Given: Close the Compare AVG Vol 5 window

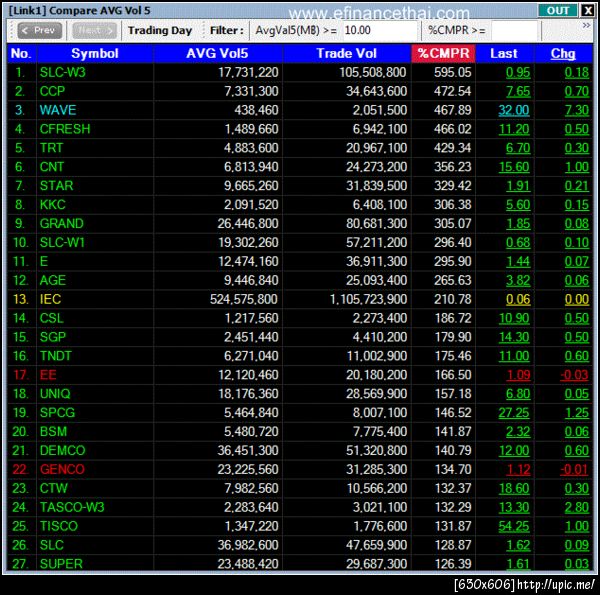Looking at the screenshot, I should (x=587, y=10).
